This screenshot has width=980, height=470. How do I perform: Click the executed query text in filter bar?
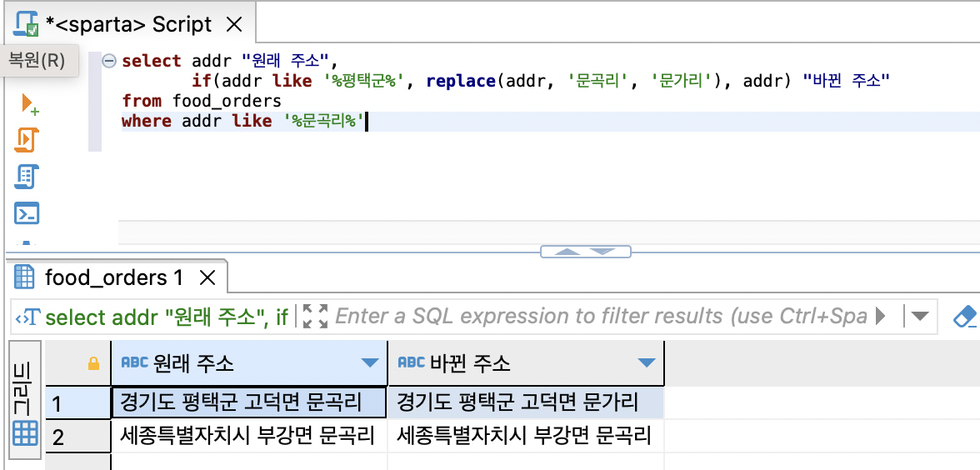tap(167, 317)
